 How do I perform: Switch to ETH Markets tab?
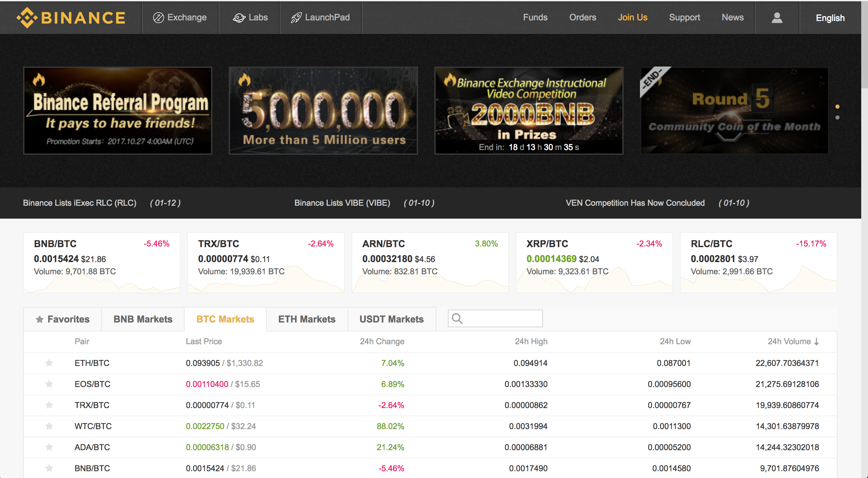click(306, 319)
